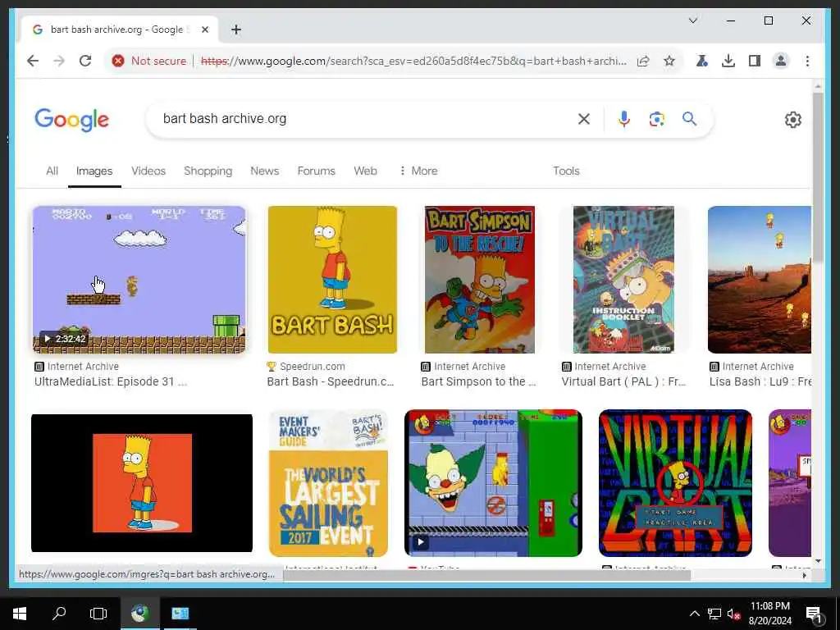Open the Mario gameplay video thumbnail
This screenshot has height=630, width=840.
(x=139, y=280)
